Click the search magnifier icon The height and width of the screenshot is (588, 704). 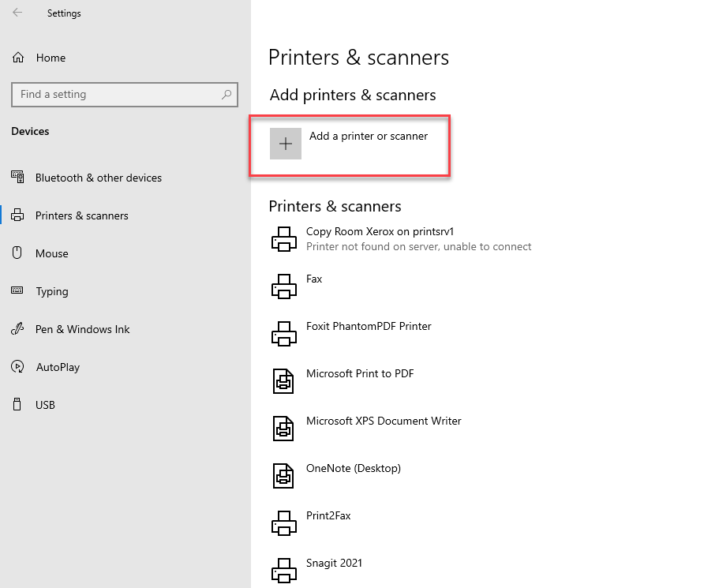pos(227,95)
